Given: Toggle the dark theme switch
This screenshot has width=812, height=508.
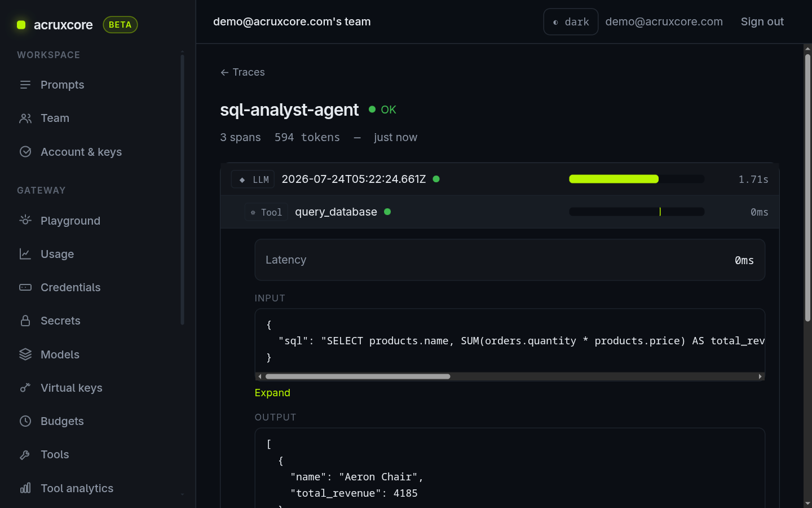Looking at the screenshot, I should (571, 21).
